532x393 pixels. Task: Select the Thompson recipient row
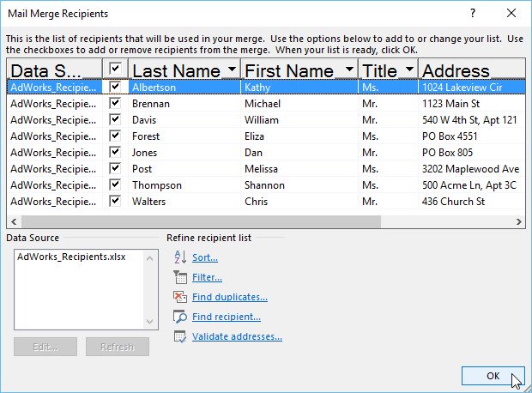(x=156, y=185)
